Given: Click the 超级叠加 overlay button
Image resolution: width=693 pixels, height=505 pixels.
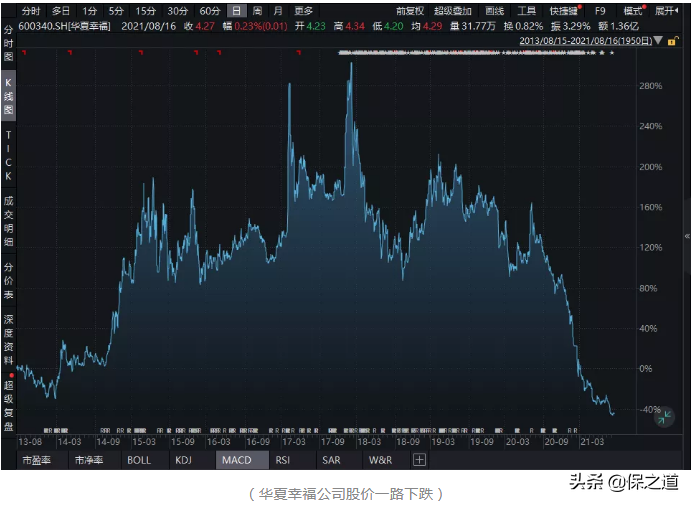Looking at the screenshot, I should (x=453, y=11).
